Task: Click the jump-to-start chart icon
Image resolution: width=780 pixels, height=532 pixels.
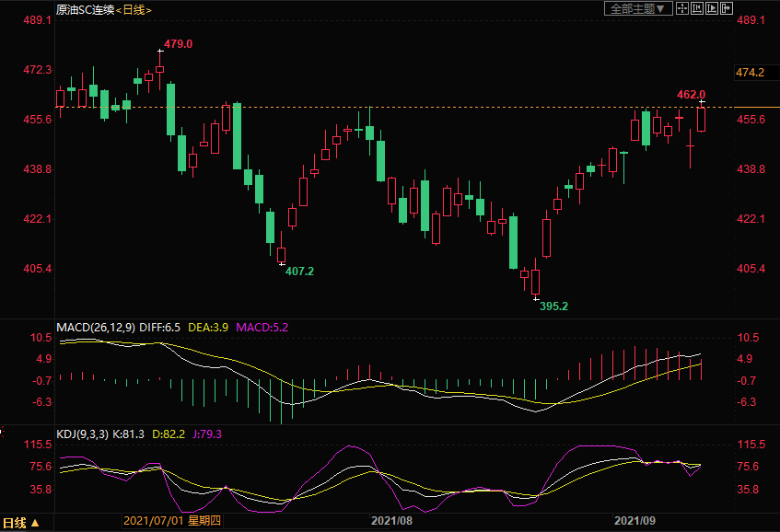Action: point(697,8)
